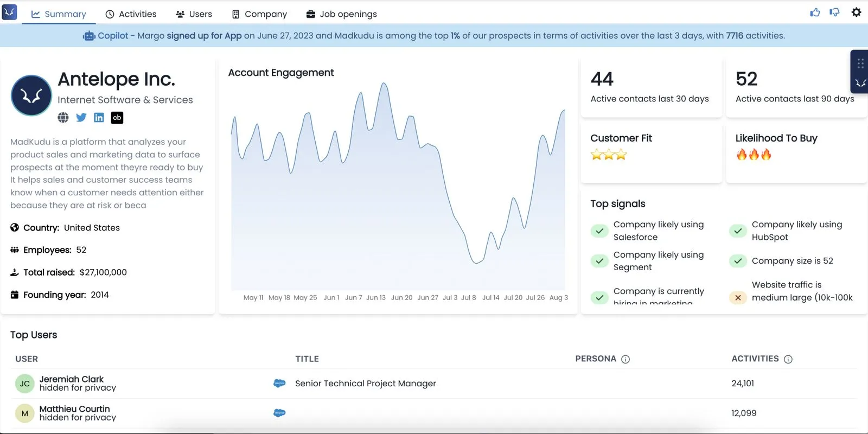
Task: Click the check icon beside the Segment signal
Action: coord(599,261)
